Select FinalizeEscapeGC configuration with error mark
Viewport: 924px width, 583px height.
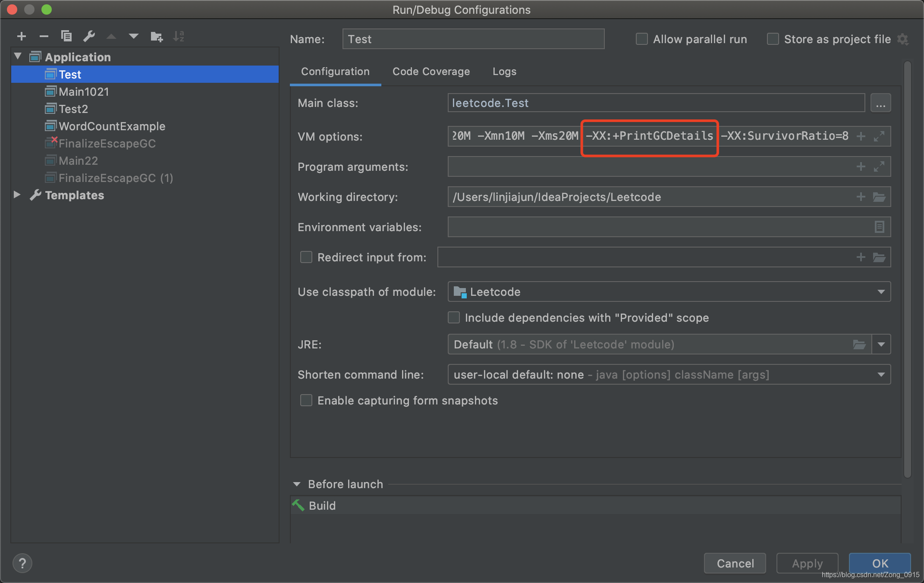145,143
